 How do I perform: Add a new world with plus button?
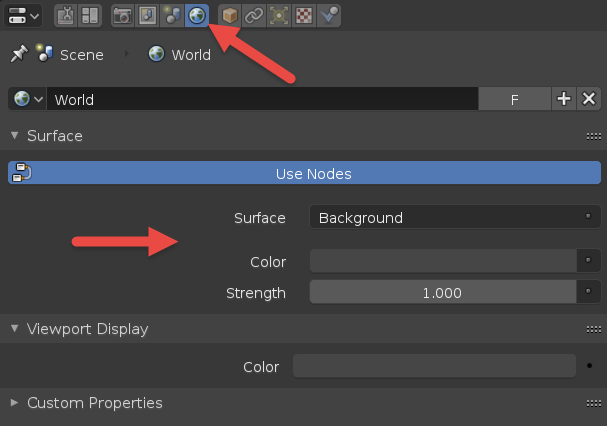pyautogui.click(x=564, y=99)
